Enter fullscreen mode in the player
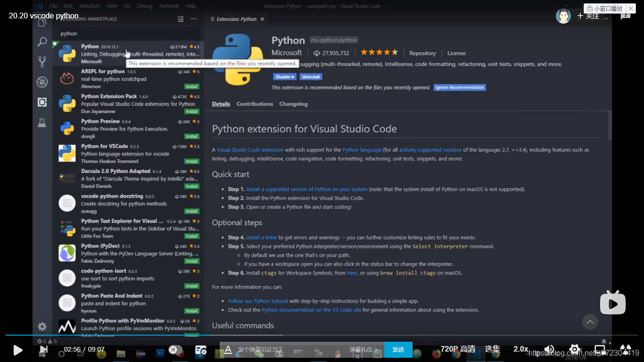This screenshot has height=362, width=644. pos(626,349)
